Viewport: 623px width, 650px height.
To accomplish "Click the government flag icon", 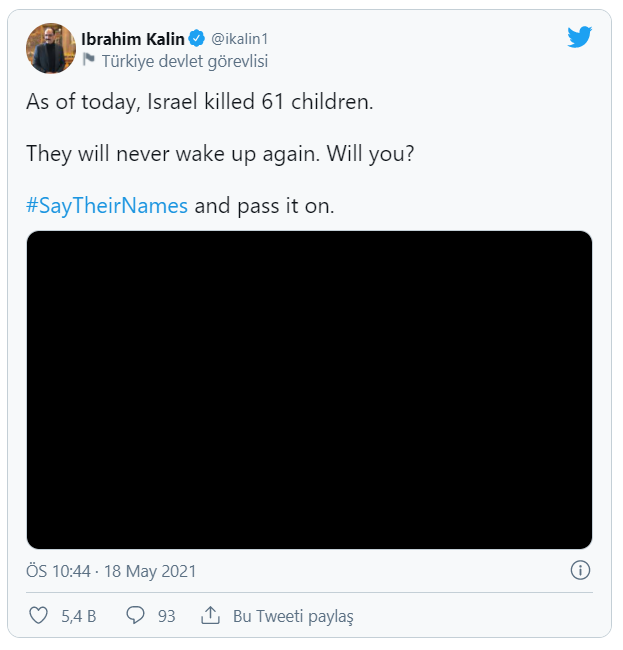I will pos(89,61).
